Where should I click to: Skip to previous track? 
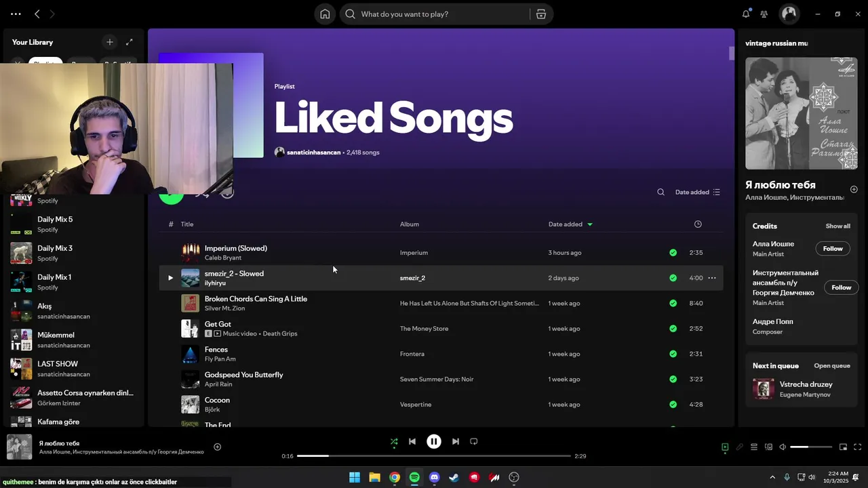coord(412,441)
